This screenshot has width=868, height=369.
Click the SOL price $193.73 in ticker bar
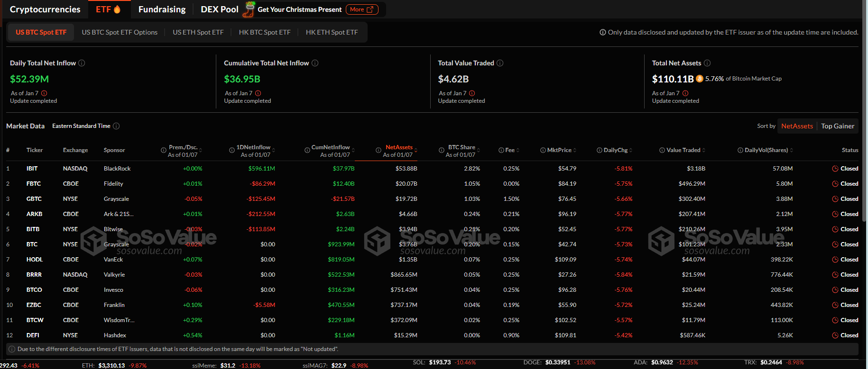pos(440,362)
